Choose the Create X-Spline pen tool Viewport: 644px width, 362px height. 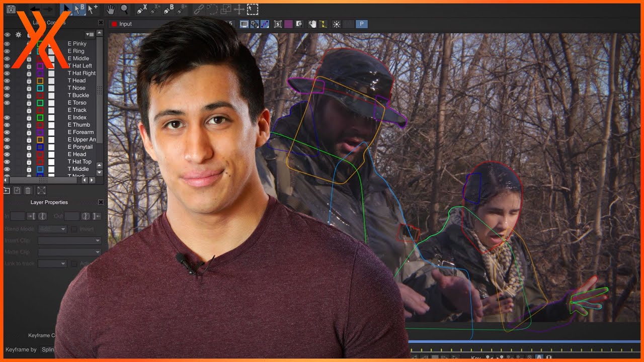pyautogui.click(x=141, y=9)
